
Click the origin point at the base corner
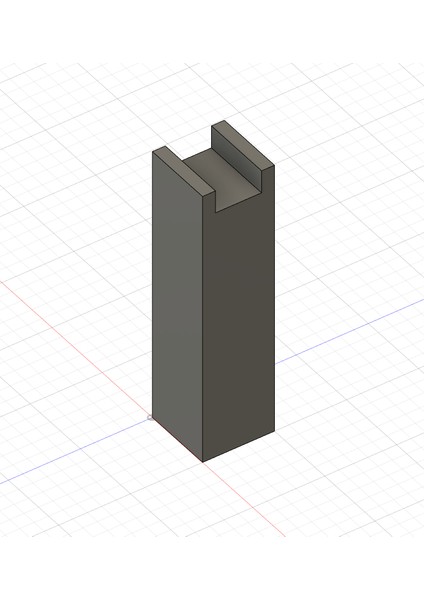coord(150,418)
